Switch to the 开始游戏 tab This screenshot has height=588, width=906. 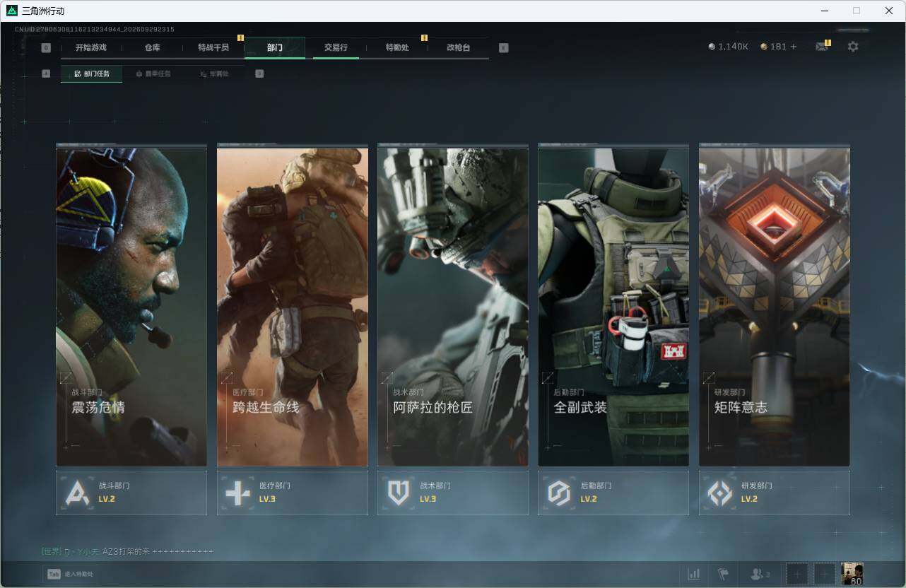[x=91, y=47]
